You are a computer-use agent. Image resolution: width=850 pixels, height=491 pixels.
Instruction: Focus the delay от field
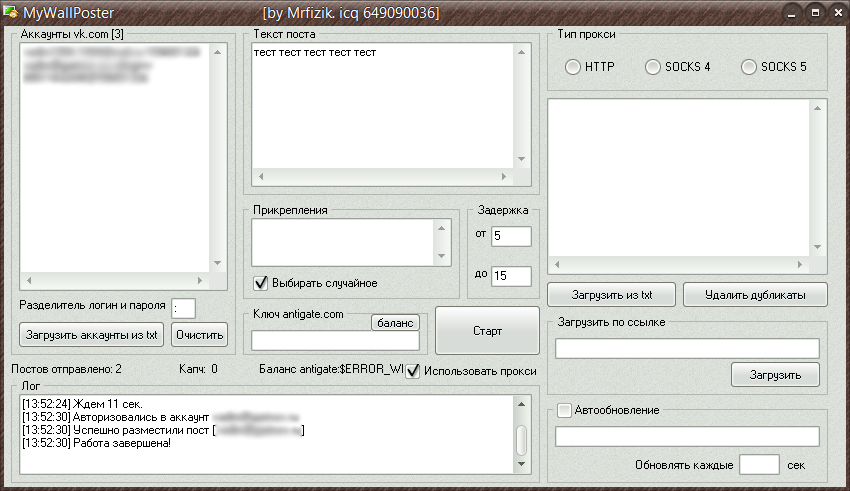point(511,236)
